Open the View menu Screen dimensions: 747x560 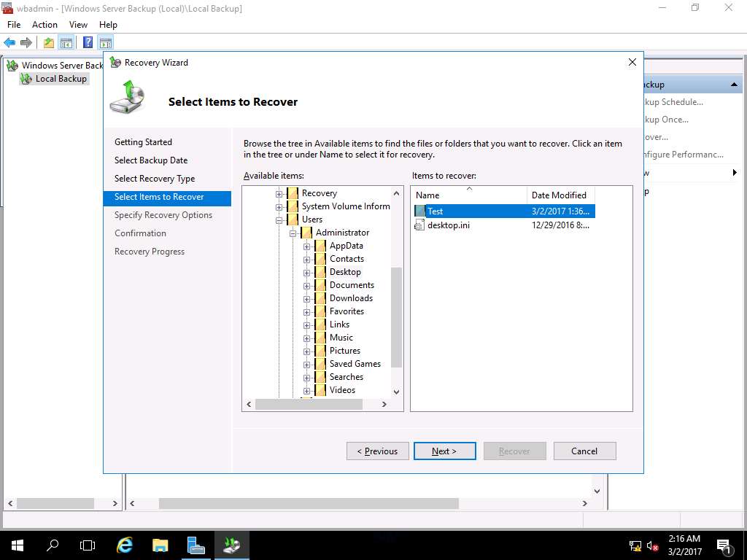click(x=78, y=25)
